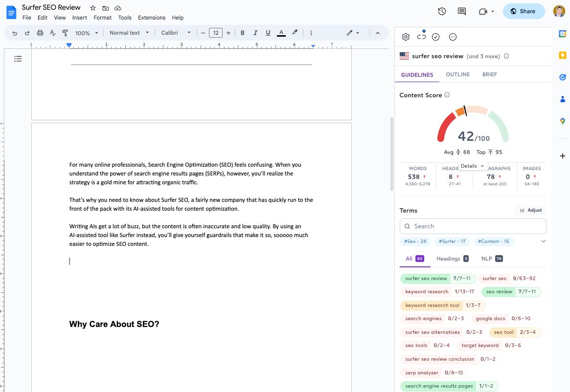This screenshot has width=570, height=392.
Task: Open the Format menu
Action: point(103,18)
